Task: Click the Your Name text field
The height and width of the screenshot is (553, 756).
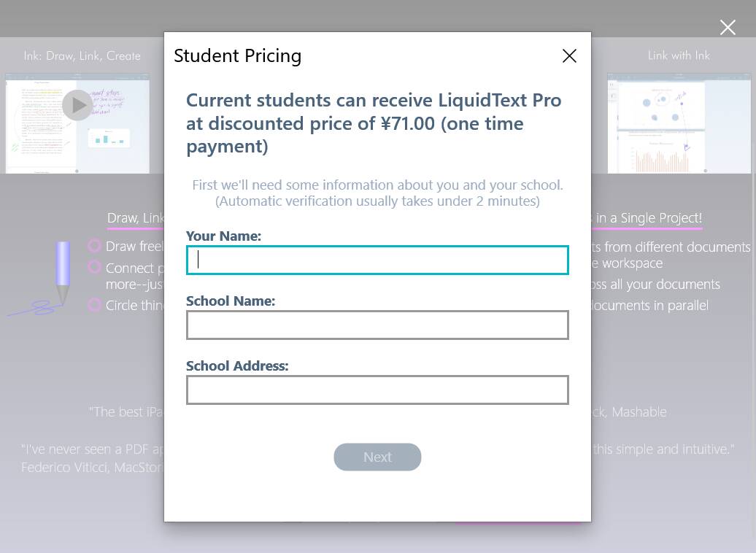Action: pyautogui.click(x=377, y=260)
